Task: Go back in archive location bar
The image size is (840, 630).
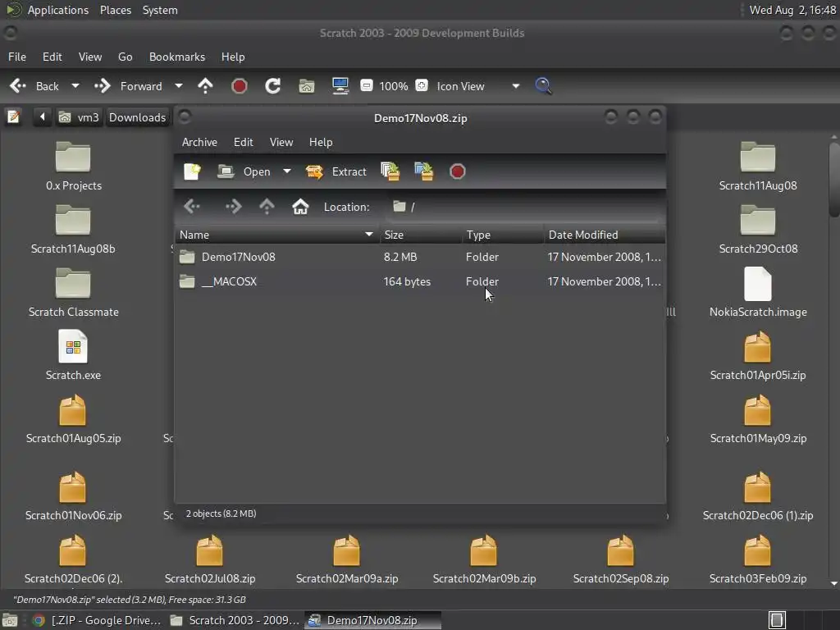Action: click(x=192, y=206)
